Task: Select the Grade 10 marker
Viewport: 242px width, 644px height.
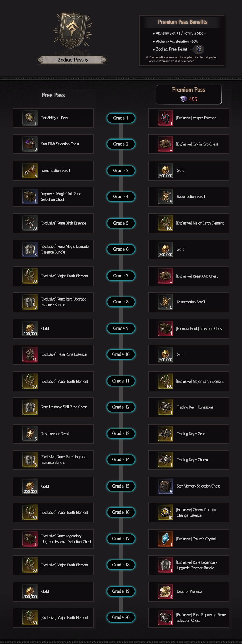Action: click(x=121, y=354)
